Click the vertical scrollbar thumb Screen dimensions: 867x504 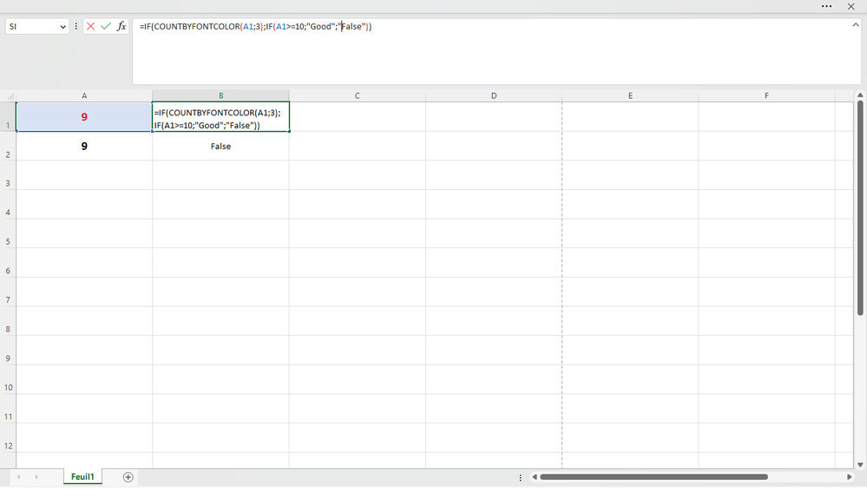860,208
